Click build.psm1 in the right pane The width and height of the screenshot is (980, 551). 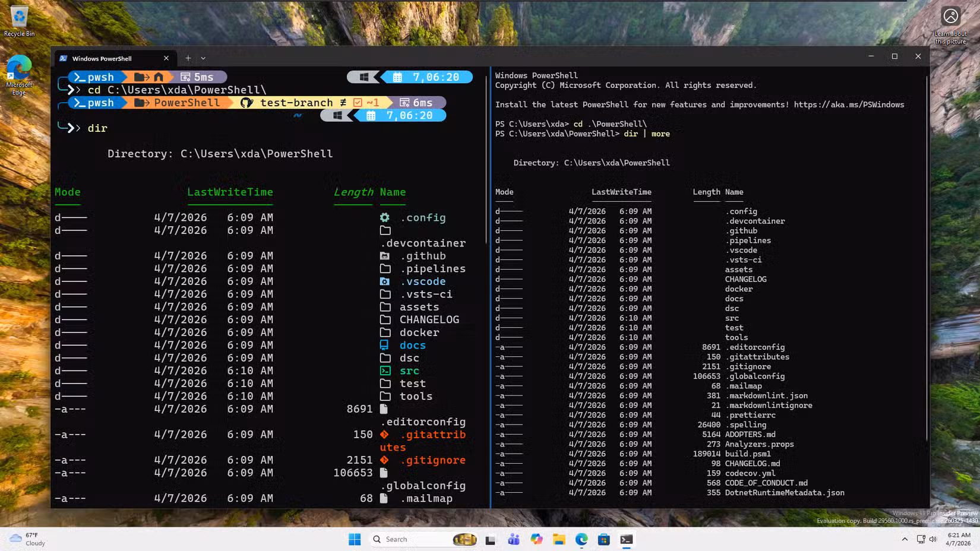pyautogui.click(x=748, y=454)
